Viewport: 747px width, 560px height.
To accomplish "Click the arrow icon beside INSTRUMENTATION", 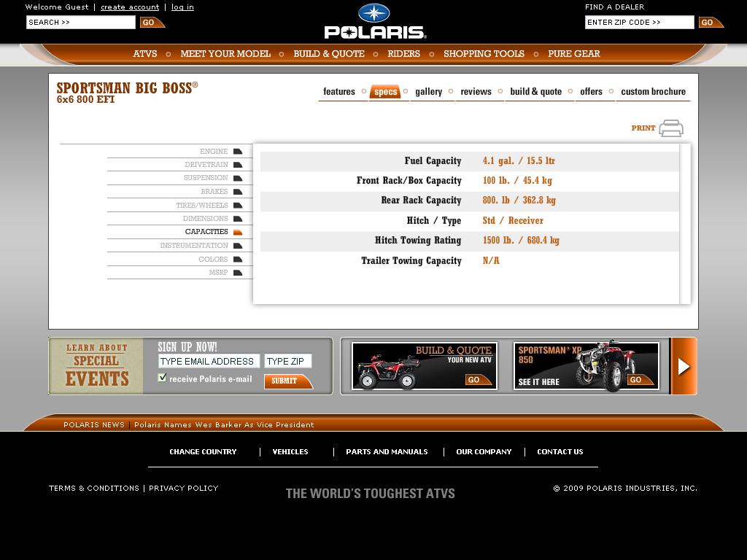I will coord(238,246).
